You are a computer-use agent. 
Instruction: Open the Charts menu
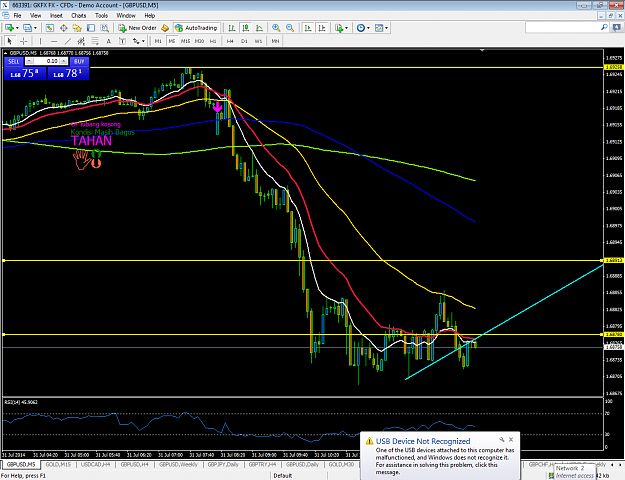tap(79, 16)
